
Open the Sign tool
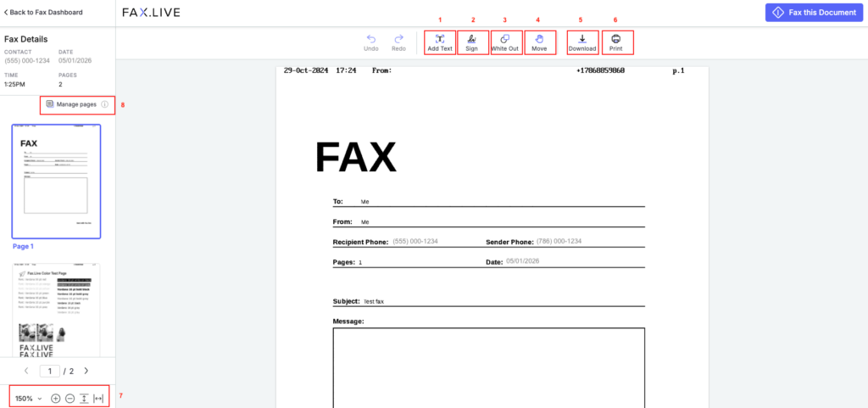tap(471, 42)
